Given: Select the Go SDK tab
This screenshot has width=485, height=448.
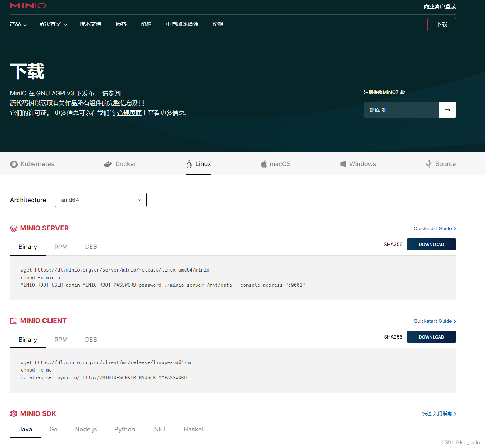Looking at the screenshot, I should [54, 429].
